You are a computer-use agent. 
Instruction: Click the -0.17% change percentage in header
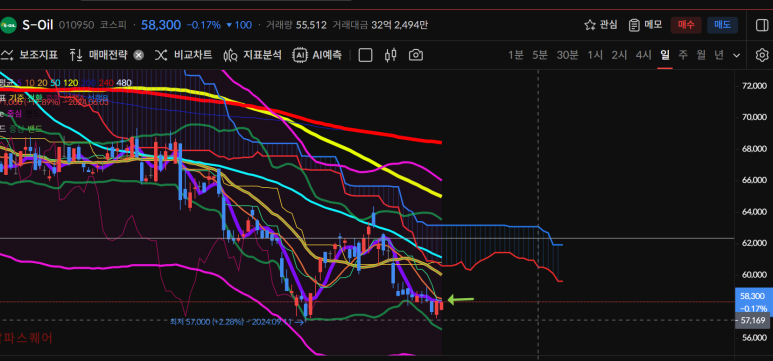204,25
